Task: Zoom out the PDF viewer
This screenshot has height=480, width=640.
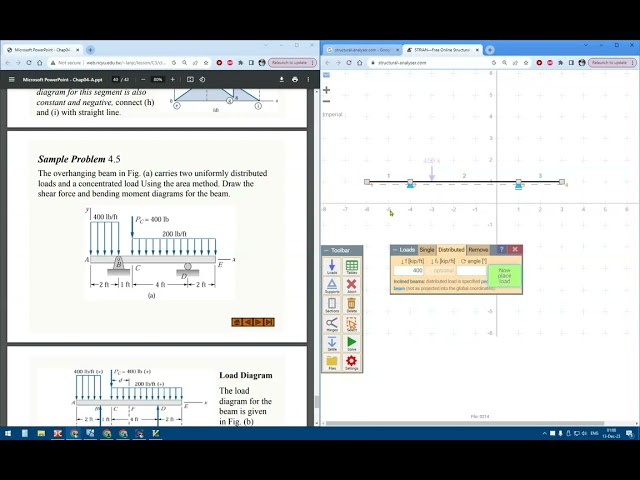Action: (x=143, y=80)
